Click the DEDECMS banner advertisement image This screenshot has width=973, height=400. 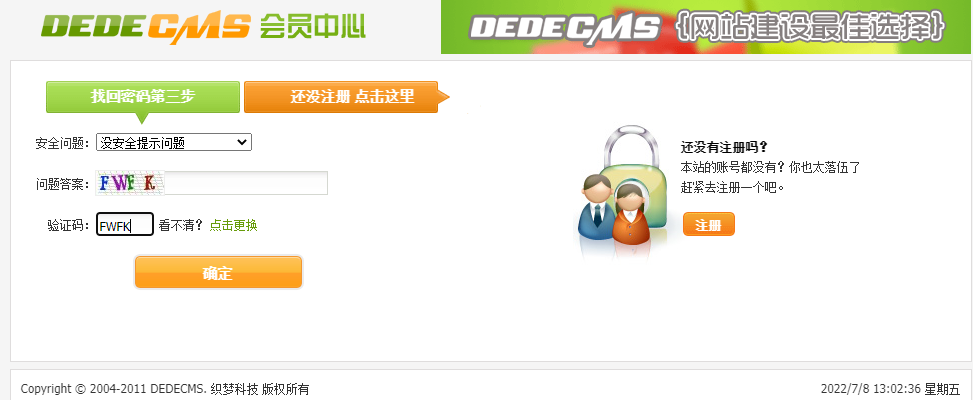point(707,27)
